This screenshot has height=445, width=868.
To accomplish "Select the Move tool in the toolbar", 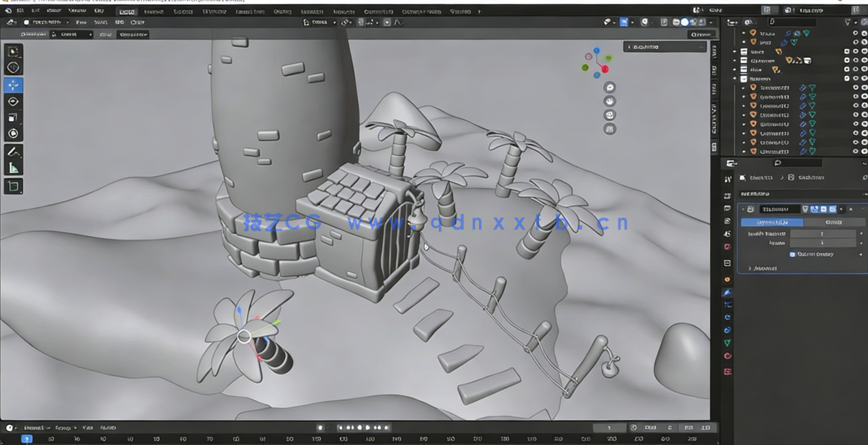I will point(13,85).
